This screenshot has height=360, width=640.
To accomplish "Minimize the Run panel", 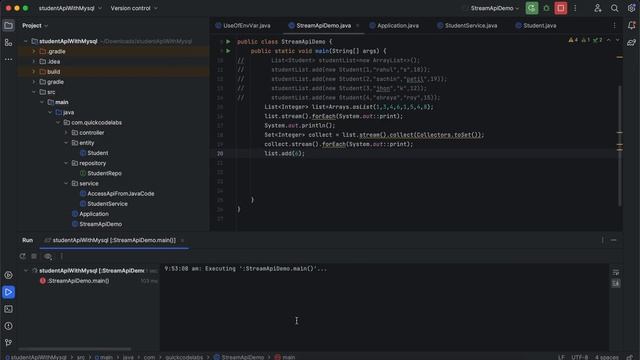I will (613, 240).
